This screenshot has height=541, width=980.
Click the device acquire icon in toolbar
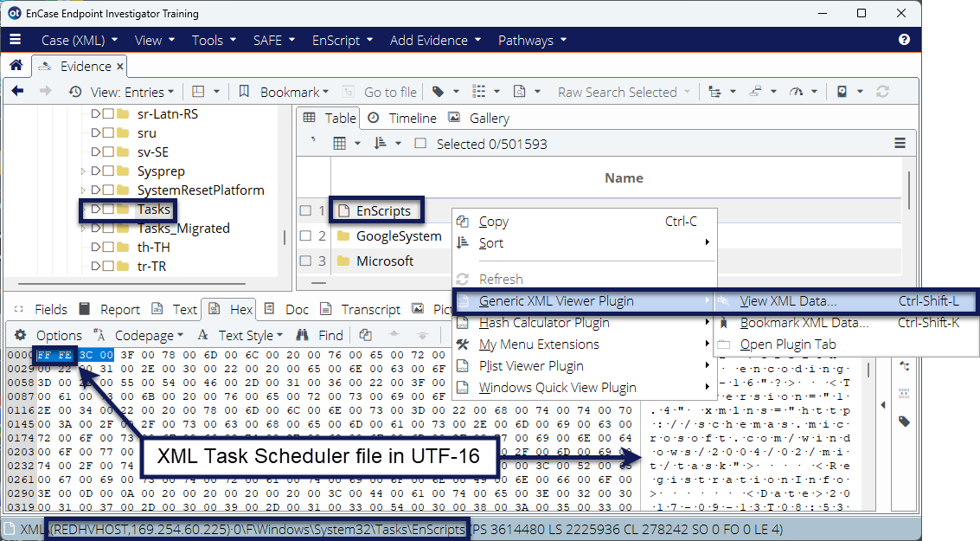click(842, 92)
